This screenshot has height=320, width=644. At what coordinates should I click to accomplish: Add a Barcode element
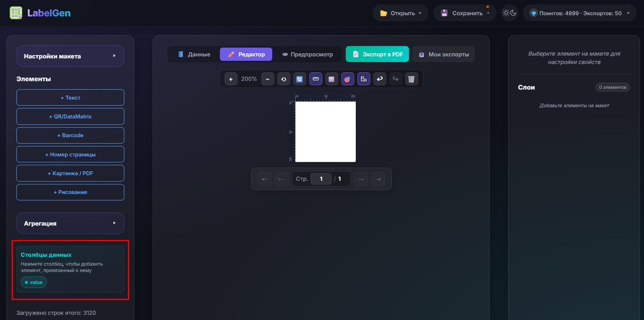[70, 135]
